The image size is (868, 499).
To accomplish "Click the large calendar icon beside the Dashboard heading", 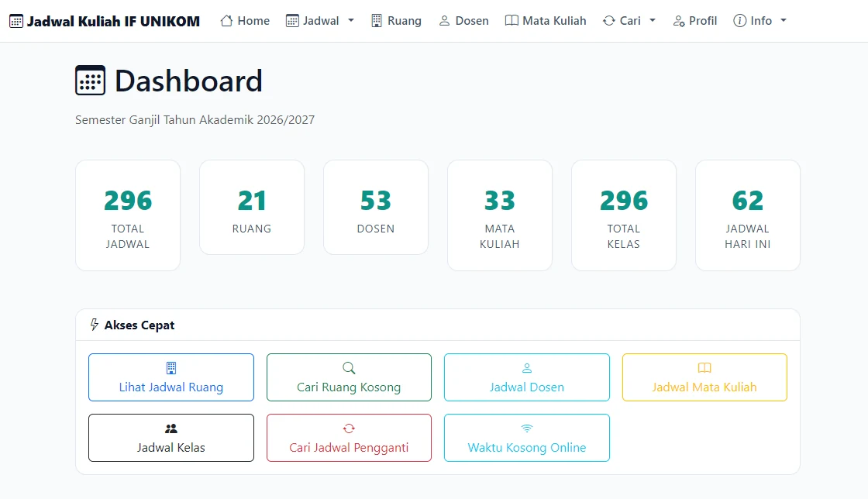I will click(90, 81).
